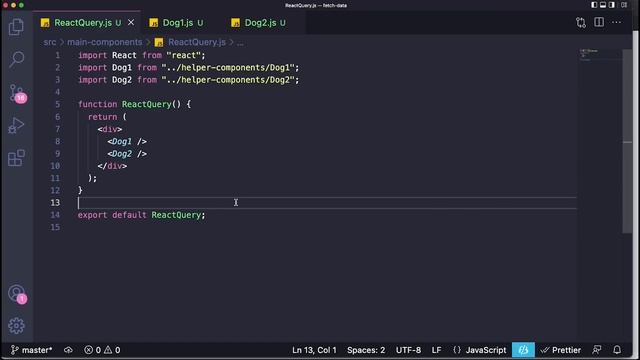This screenshot has width=640, height=360.
Task: Open Source Control view with badge
Action: point(18,94)
